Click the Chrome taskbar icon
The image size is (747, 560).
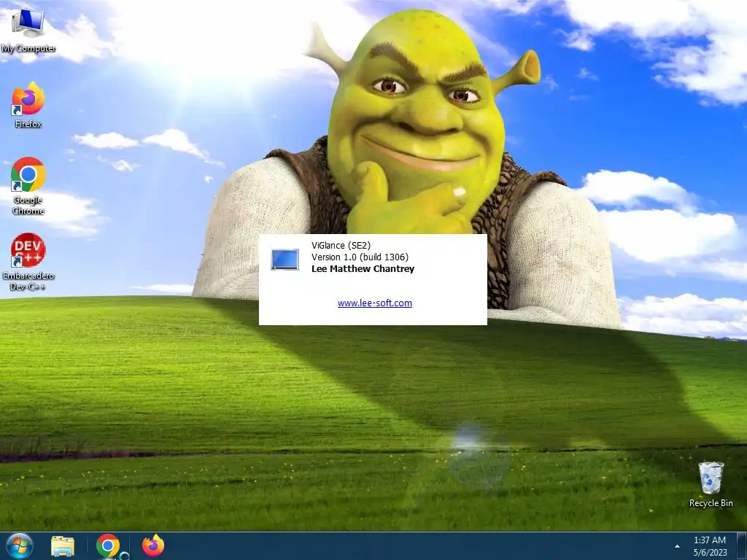pos(108,545)
